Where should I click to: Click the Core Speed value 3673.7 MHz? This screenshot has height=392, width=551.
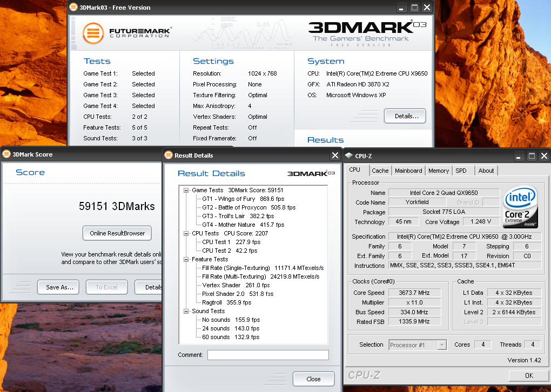click(414, 293)
